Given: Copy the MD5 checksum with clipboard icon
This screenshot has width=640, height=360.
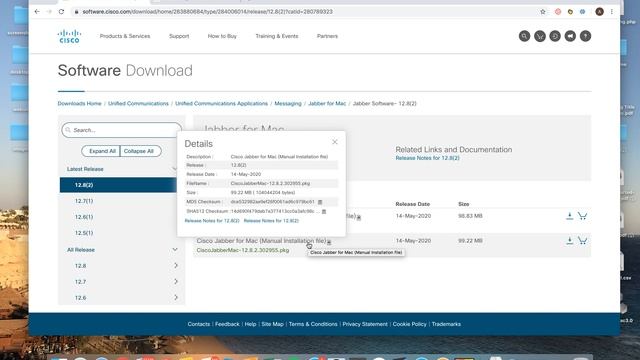Looking at the screenshot, I should pyautogui.click(x=320, y=202).
